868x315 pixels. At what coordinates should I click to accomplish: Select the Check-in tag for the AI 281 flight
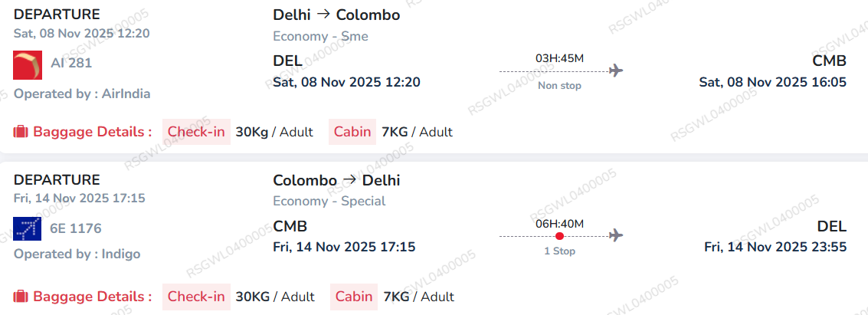click(x=196, y=132)
